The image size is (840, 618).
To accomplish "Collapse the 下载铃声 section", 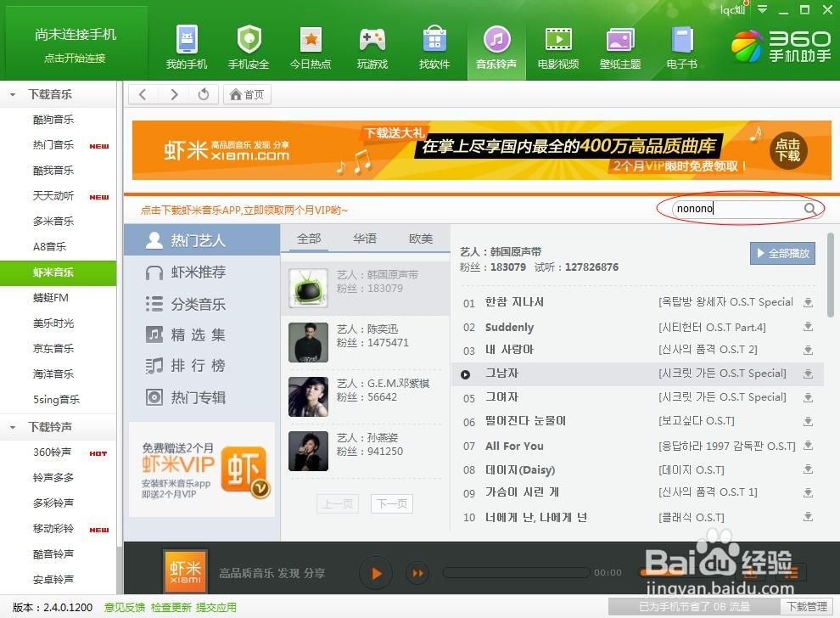I will [13, 427].
